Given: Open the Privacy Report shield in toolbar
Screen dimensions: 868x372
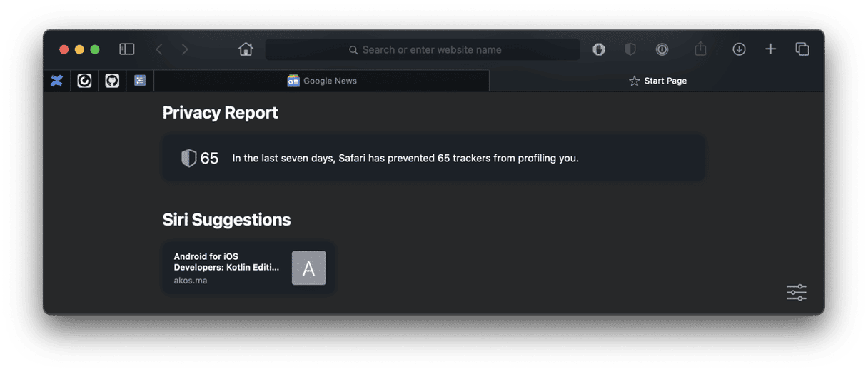Looking at the screenshot, I should [630, 49].
